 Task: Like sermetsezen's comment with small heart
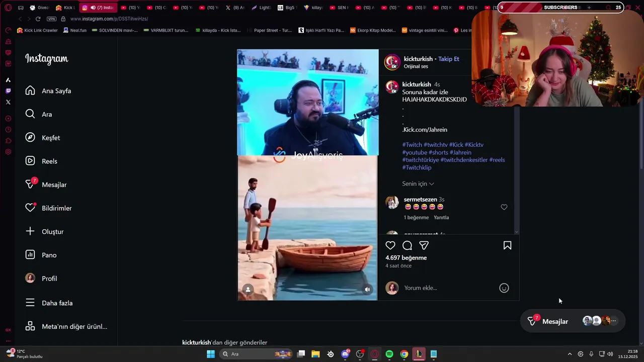click(504, 207)
